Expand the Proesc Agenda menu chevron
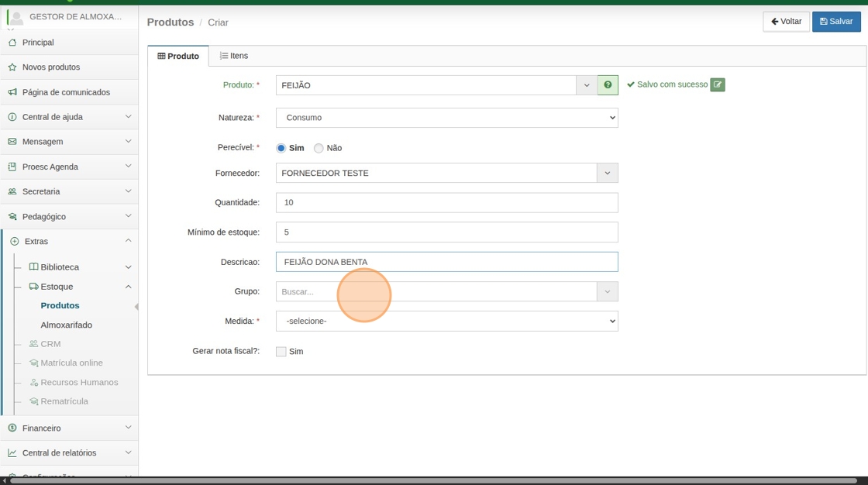Viewport: 868px width, 485px height. 129,166
